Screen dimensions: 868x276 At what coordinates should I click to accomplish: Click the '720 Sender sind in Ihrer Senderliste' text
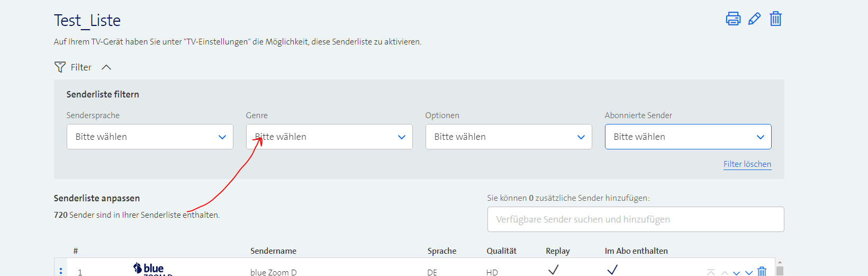click(x=137, y=215)
